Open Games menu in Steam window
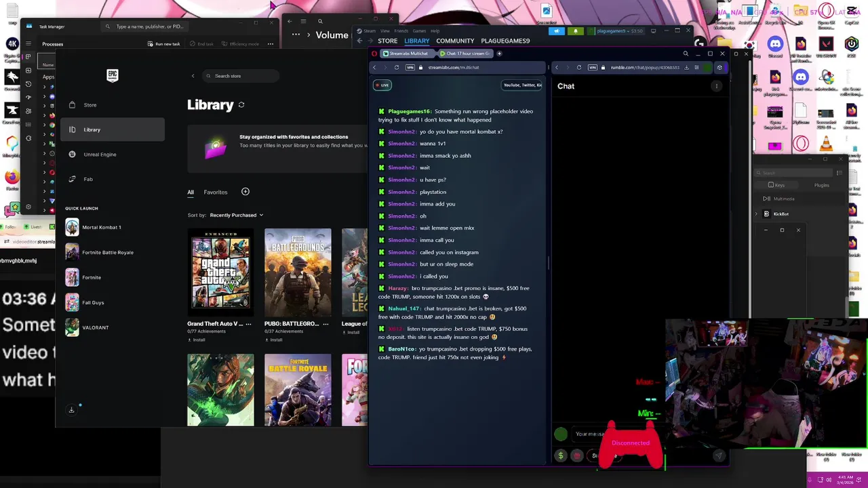This screenshot has height=488, width=868. tap(419, 30)
